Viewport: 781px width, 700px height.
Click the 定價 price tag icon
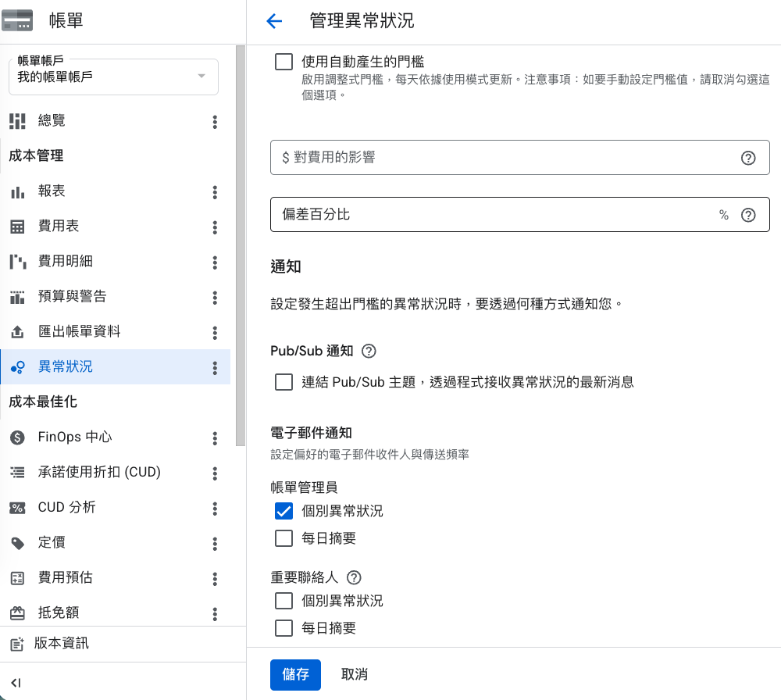[x=17, y=543]
